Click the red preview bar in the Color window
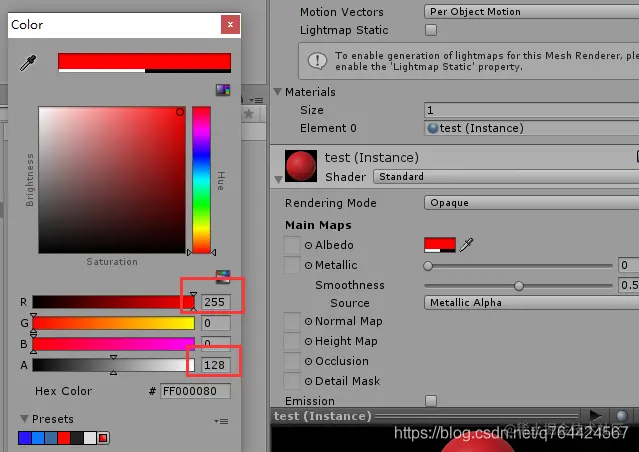Image resolution: width=639 pixels, height=452 pixels. [144, 63]
